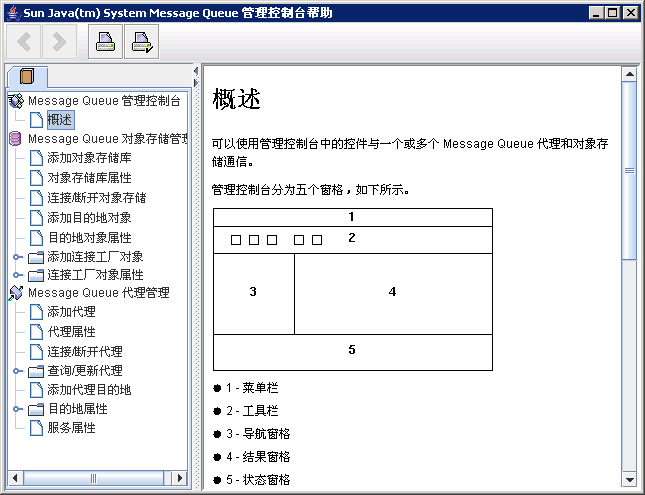Click document icon beside 连接/断开对象存储

[x=36, y=198]
